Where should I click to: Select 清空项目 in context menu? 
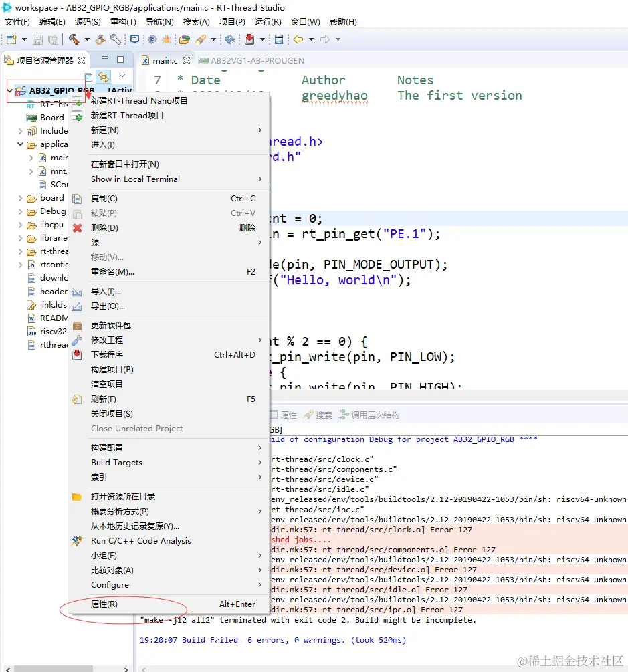click(169, 384)
